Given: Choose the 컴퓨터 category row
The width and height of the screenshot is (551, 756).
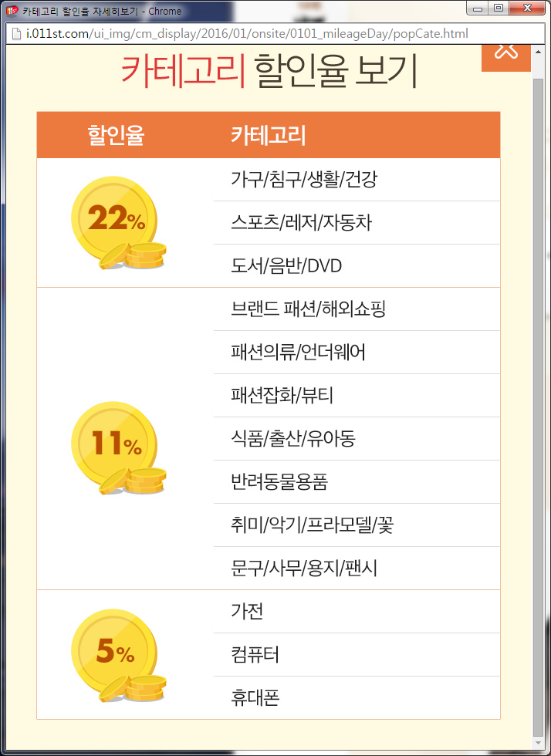Looking at the screenshot, I should point(255,655).
